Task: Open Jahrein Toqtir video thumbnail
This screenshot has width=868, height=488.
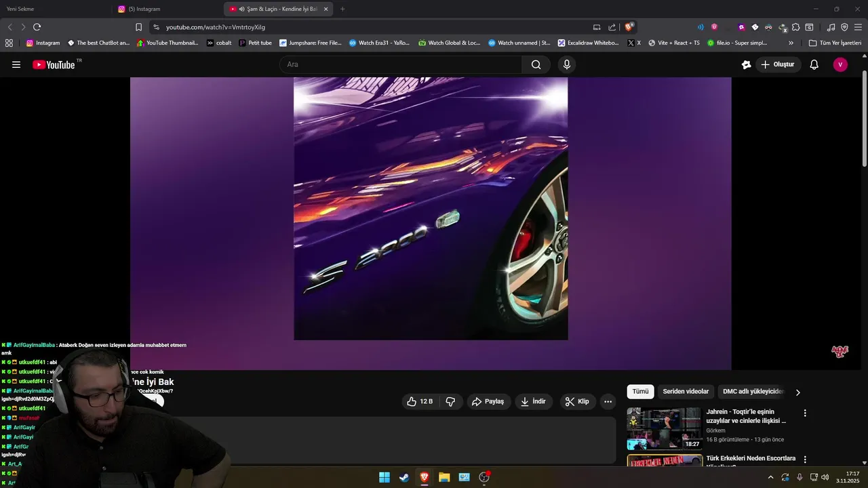Action: point(664,428)
